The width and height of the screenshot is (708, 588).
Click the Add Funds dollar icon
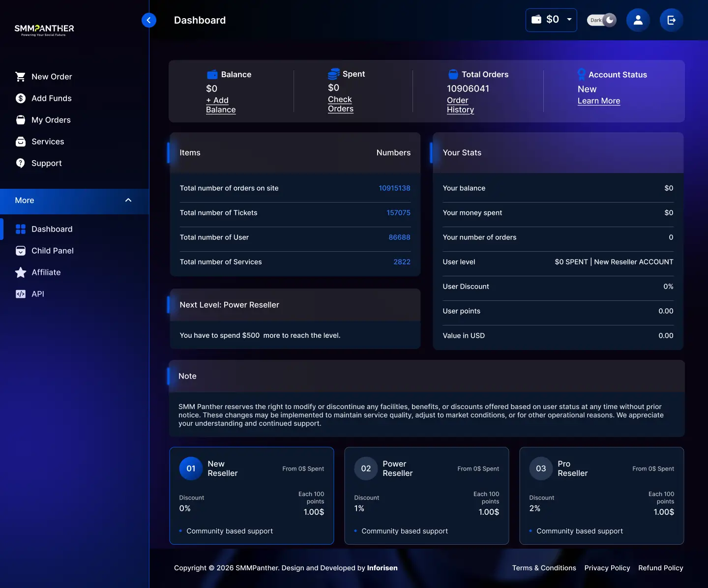20,98
